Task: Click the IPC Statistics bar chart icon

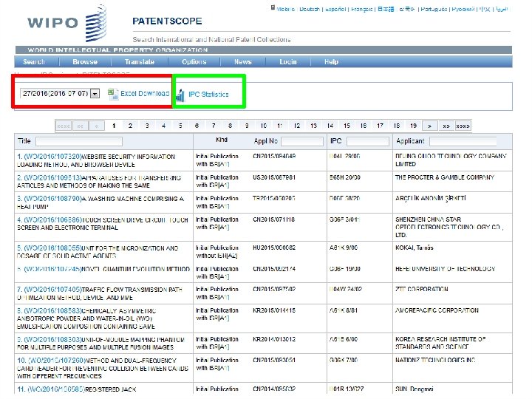Action: (180, 95)
